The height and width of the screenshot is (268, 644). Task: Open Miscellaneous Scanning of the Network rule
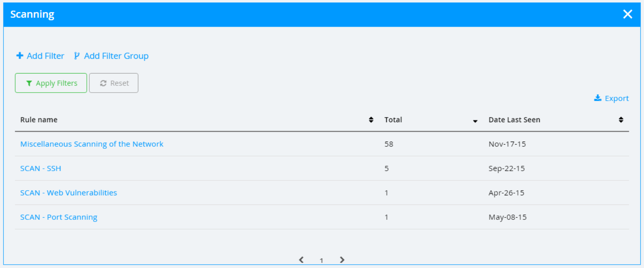click(92, 144)
